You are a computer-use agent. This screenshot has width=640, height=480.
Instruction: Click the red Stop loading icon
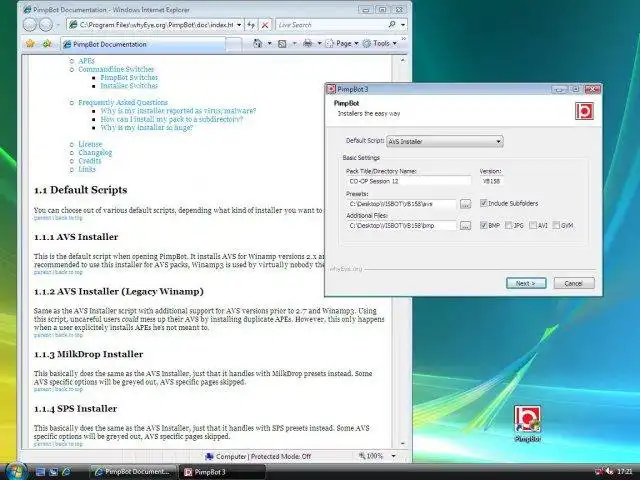coord(265,25)
